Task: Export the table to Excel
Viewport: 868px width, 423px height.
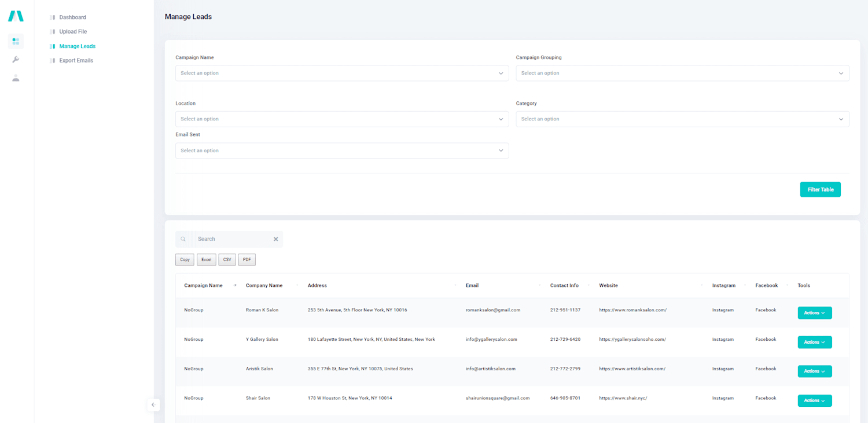Action: pyautogui.click(x=206, y=260)
